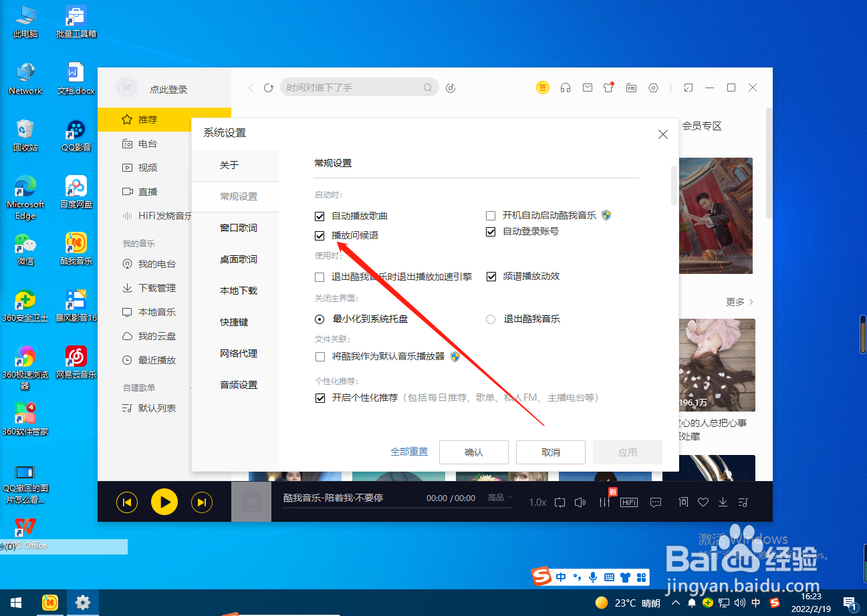Toggle loop mode icon in player bar
This screenshot has height=616, width=867.
pyautogui.click(x=560, y=502)
